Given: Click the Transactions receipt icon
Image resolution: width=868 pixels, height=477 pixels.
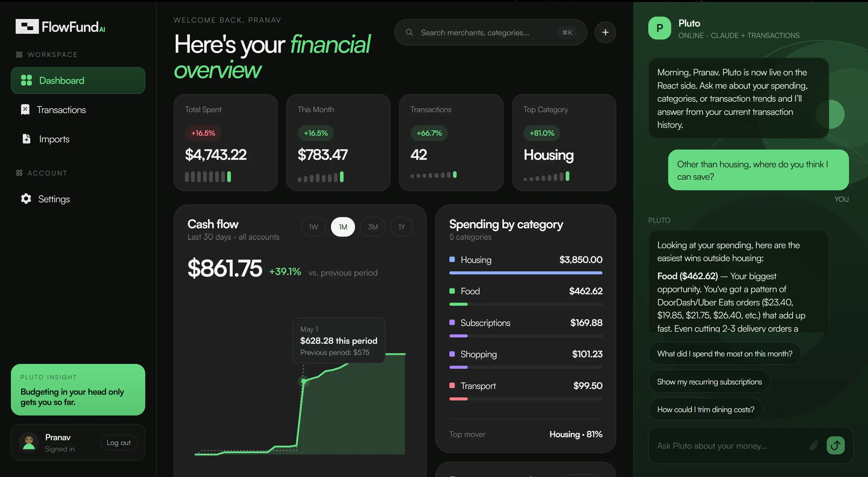Looking at the screenshot, I should (25, 109).
